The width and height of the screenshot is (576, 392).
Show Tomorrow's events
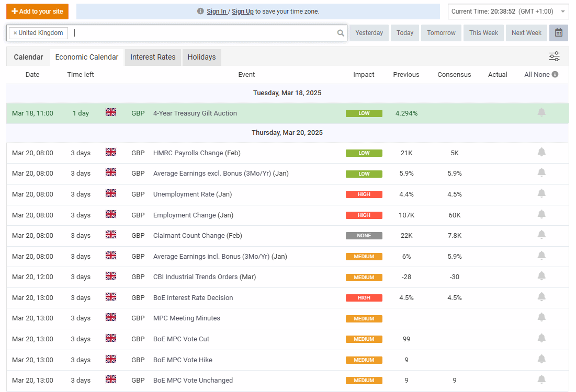[x=441, y=32]
